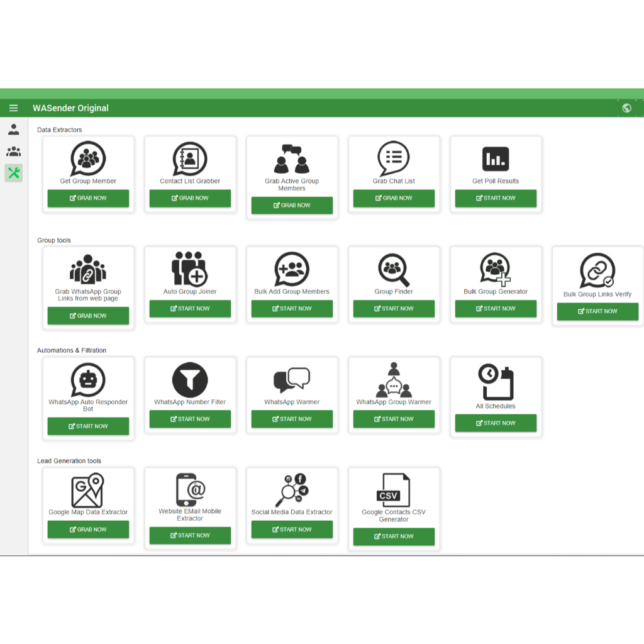This screenshot has width=644, height=644.
Task: Click the Number Filter funnel icon
Action: coord(190,380)
